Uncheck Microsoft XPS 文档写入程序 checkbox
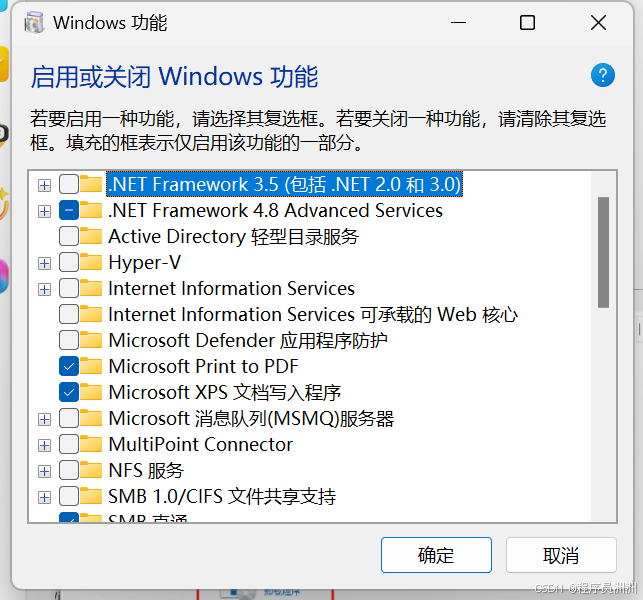Image resolution: width=643 pixels, height=600 pixels. pyautogui.click(x=69, y=393)
